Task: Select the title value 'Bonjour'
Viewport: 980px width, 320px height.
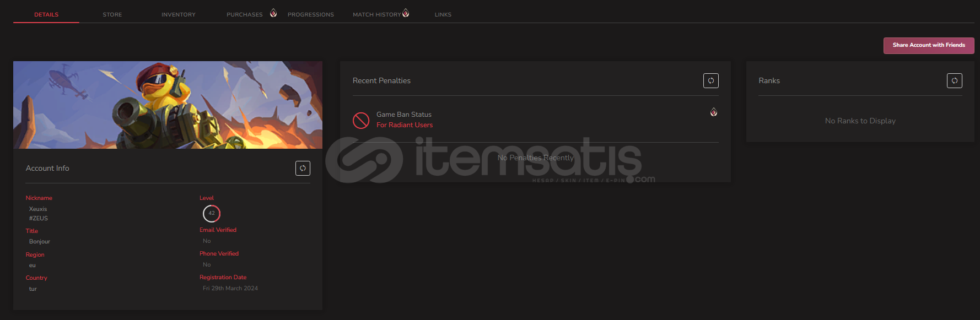Action: point(40,241)
